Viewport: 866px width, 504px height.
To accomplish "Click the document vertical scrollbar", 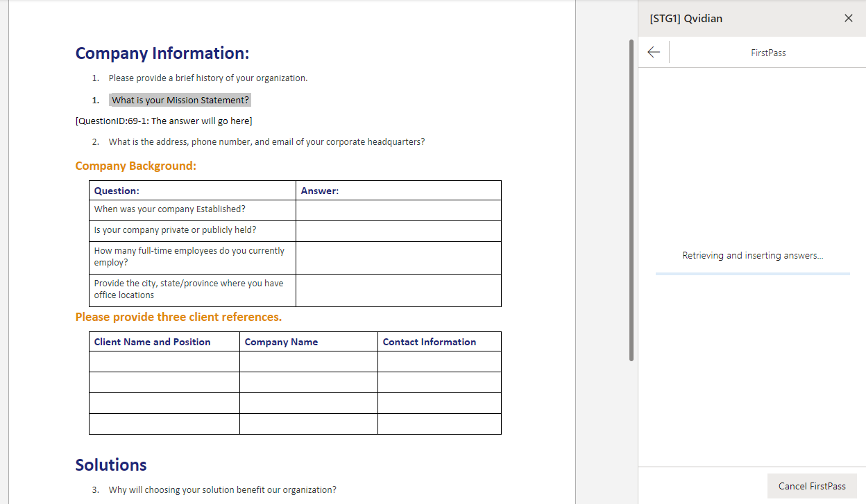I will tap(631, 200).
